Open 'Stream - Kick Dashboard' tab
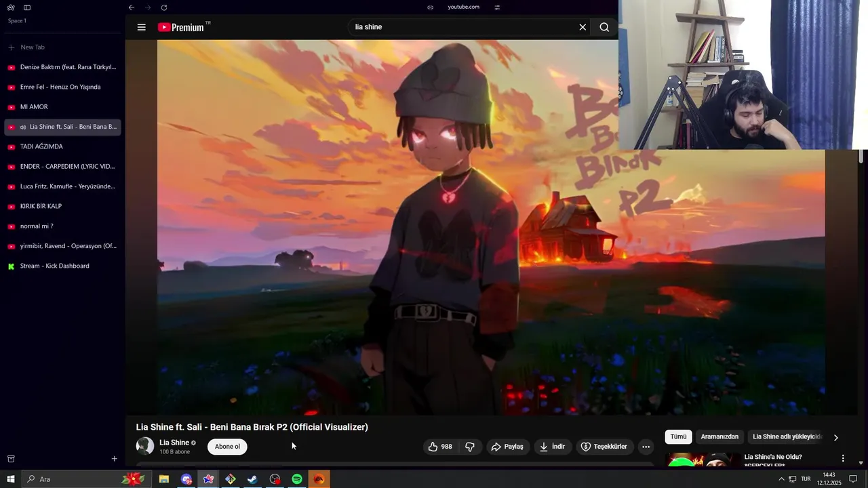This screenshot has height=488, width=868. click(x=62, y=266)
